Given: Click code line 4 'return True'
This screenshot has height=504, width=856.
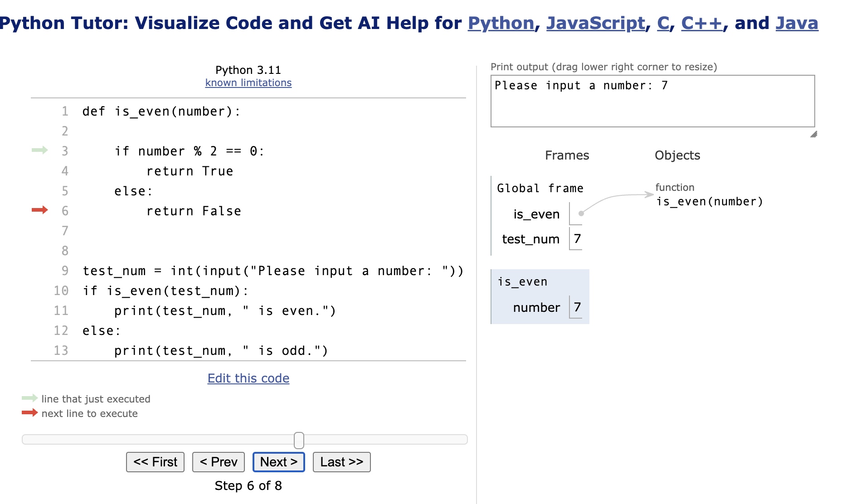Looking at the screenshot, I should pyautogui.click(x=190, y=171).
